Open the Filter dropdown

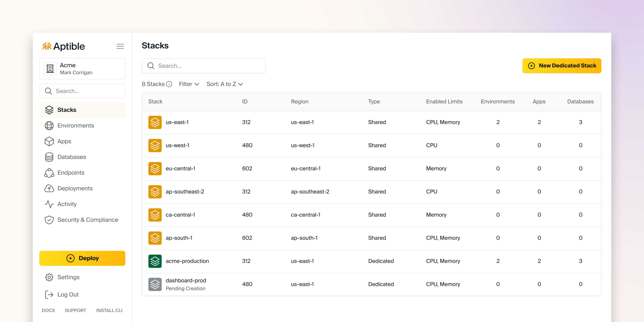coord(189,84)
